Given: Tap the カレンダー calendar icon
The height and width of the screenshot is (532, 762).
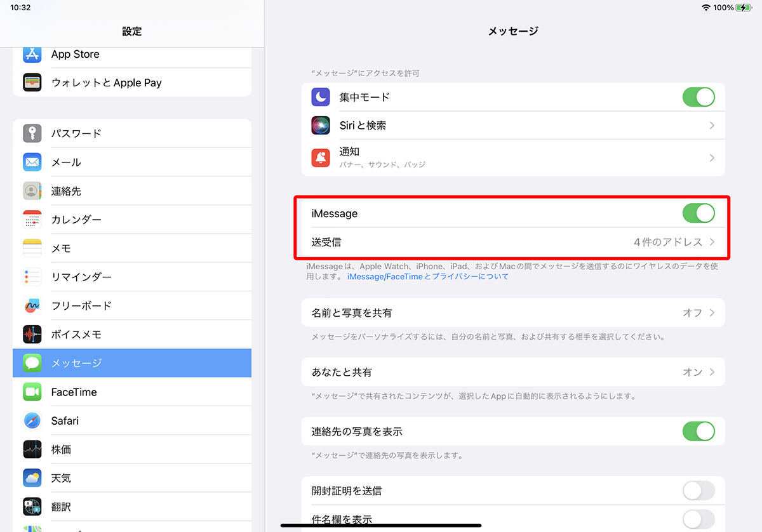Looking at the screenshot, I should 32,220.
